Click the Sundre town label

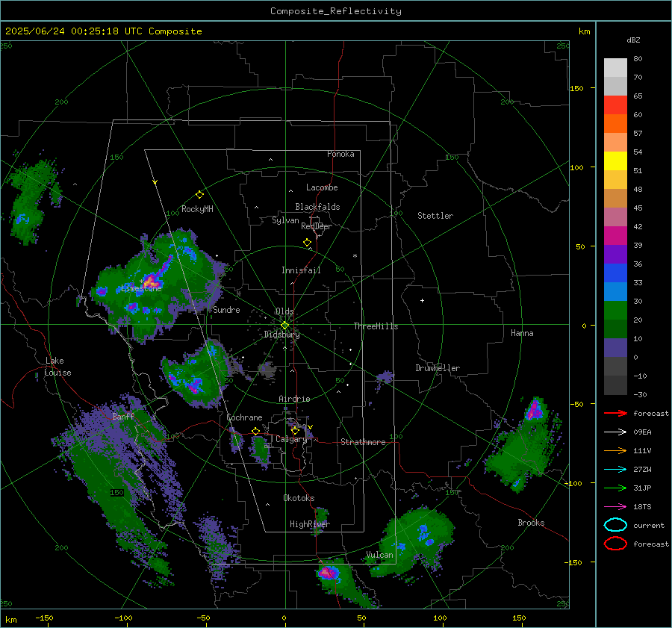point(226,309)
